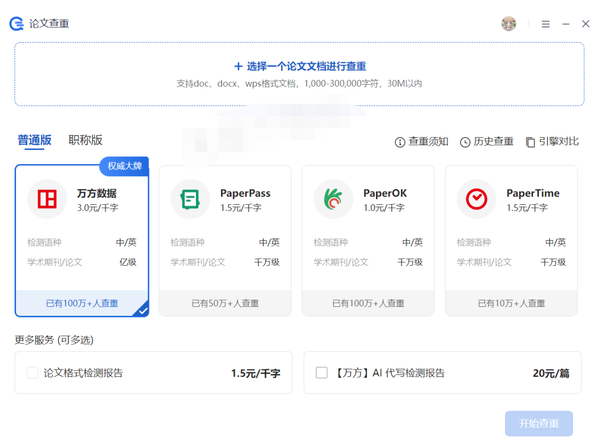The width and height of the screenshot is (591, 441).
Task: Click 亿级 value in 万方数据 card
Action: click(x=128, y=262)
